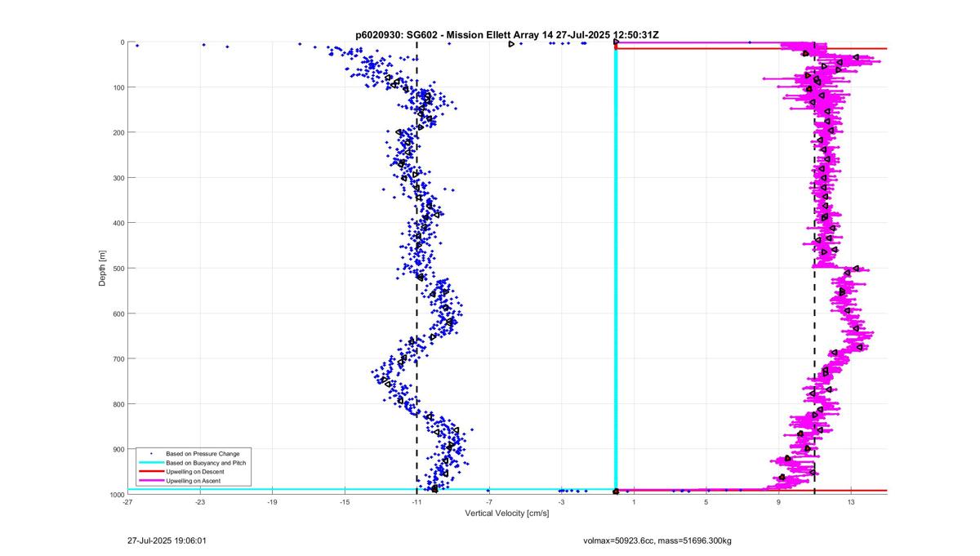The width and height of the screenshot is (980, 556).
Task: Select legend entry "Based on Buoyancy and Pitch"
Action: tap(206, 463)
